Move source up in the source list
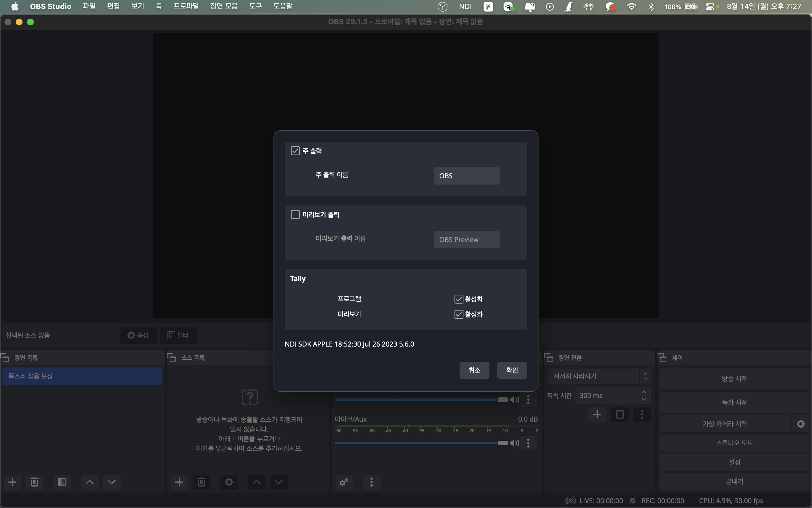Screen dimensions: 812x508 [x=256, y=482]
